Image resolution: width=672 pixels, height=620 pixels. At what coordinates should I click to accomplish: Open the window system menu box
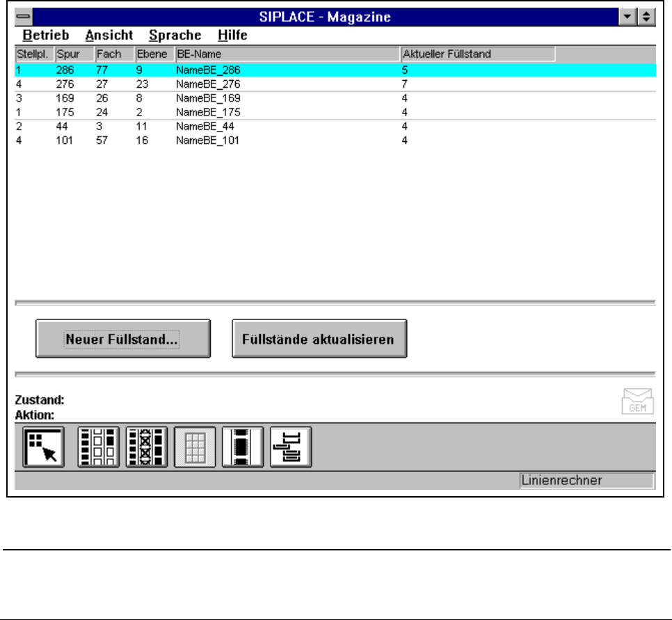coord(24,16)
